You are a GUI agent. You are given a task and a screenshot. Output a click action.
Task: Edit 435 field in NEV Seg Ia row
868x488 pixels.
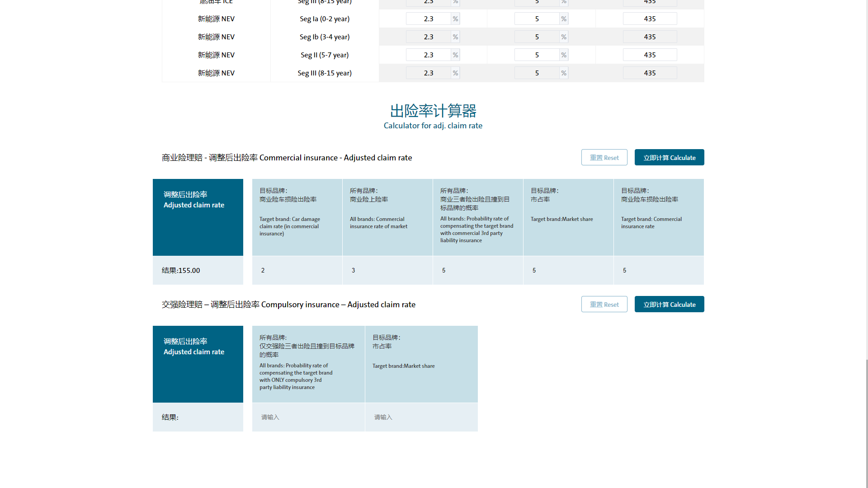(650, 19)
